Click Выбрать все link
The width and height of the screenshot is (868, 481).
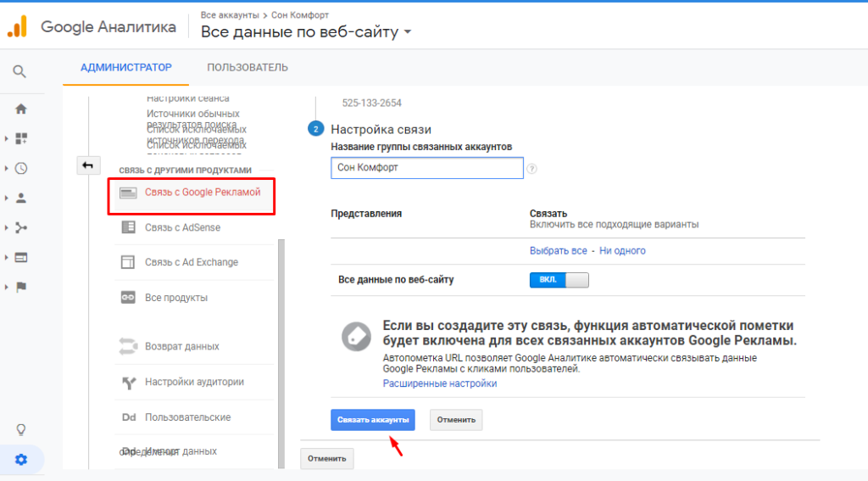(558, 250)
